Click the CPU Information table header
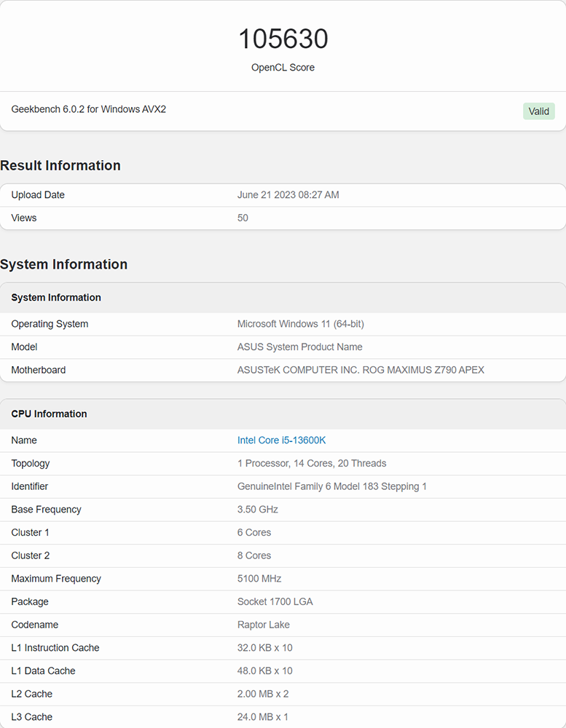This screenshot has width=566, height=728. tap(49, 414)
